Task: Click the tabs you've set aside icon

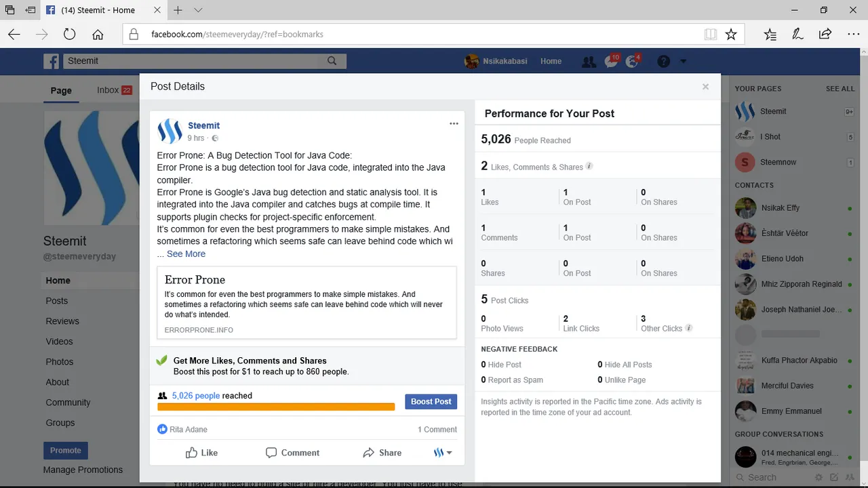Action: click(x=10, y=10)
